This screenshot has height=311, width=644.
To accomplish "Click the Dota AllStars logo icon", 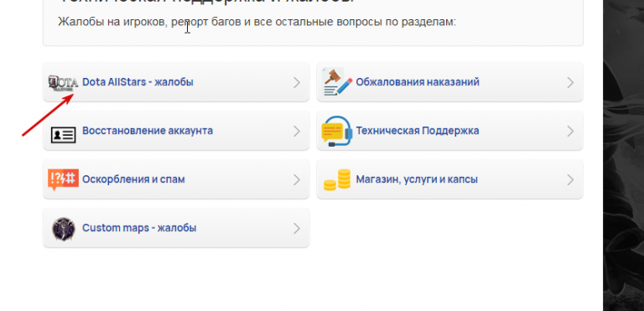I will (x=63, y=83).
